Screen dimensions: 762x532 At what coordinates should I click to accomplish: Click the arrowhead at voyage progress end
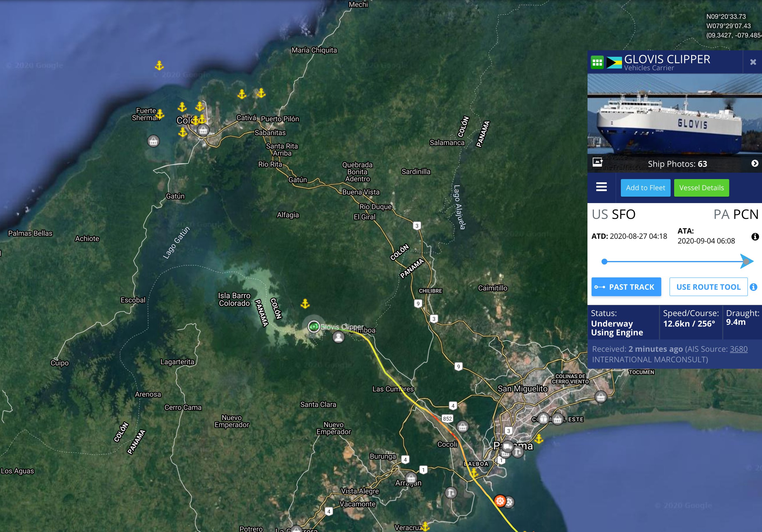coord(747,261)
